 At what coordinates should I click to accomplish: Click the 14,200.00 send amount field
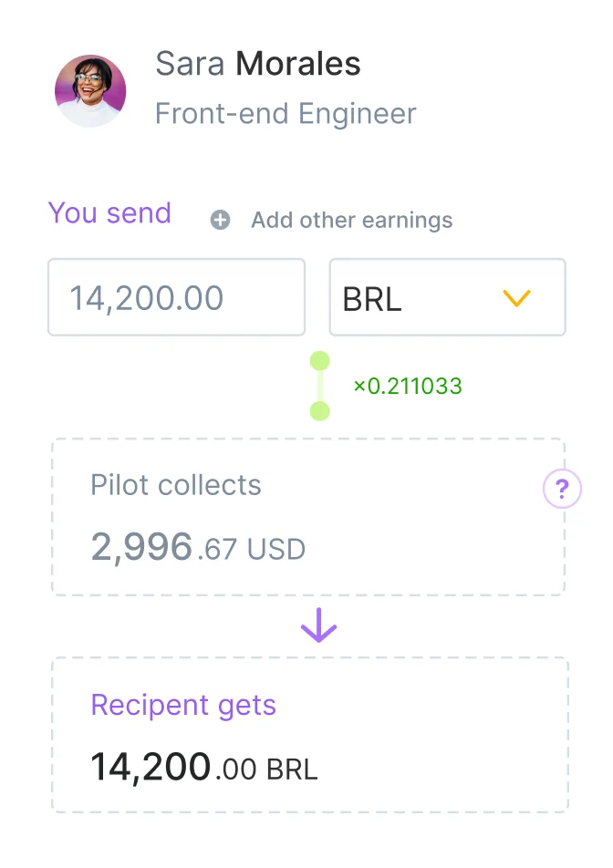[x=176, y=297]
